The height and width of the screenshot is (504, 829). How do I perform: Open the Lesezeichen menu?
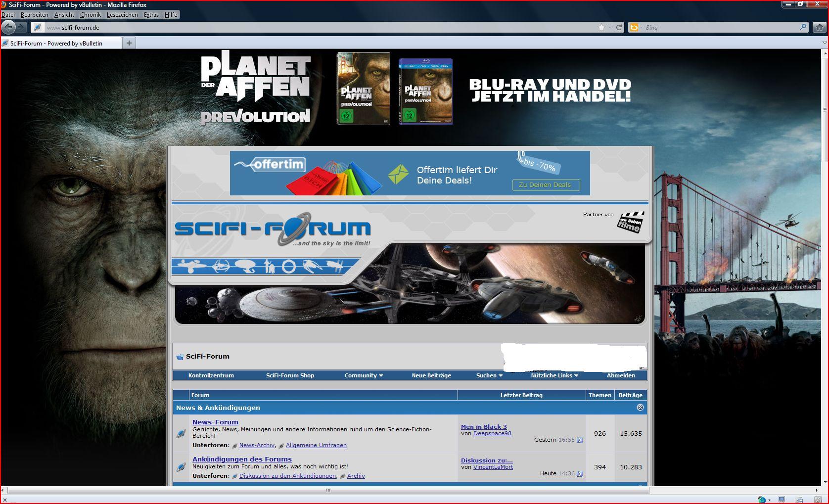pos(122,15)
